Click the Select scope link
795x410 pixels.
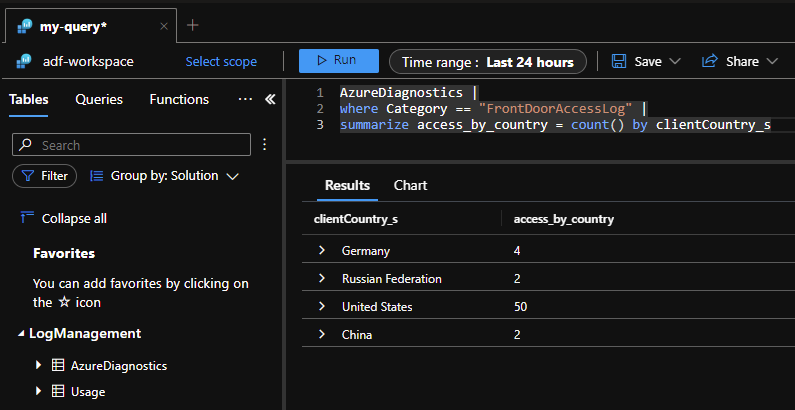coord(221,62)
